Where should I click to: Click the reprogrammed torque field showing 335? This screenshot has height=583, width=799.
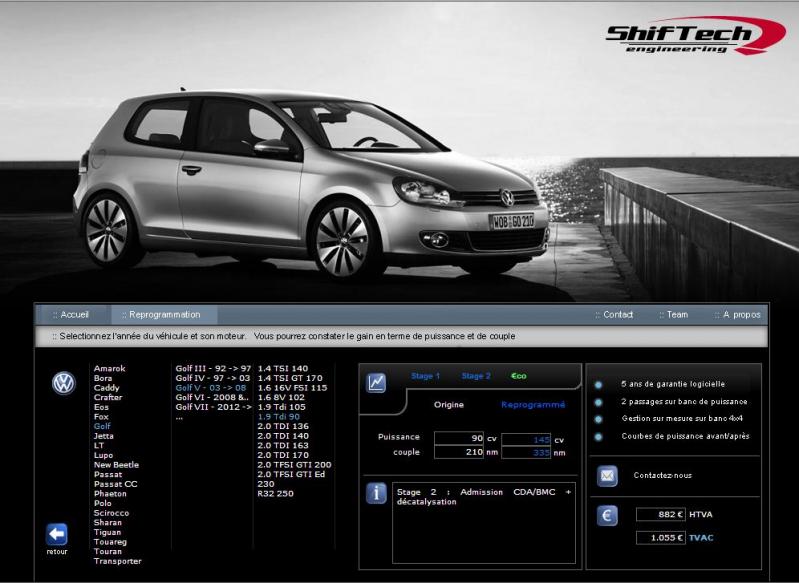(526, 453)
